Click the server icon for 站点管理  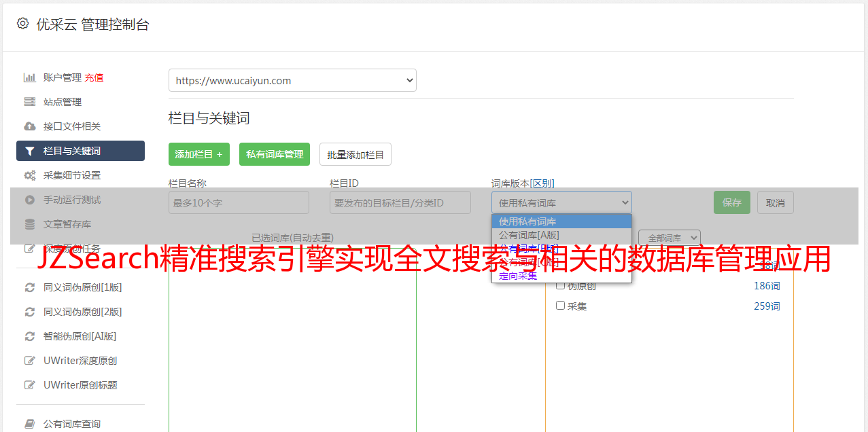coord(30,102)
